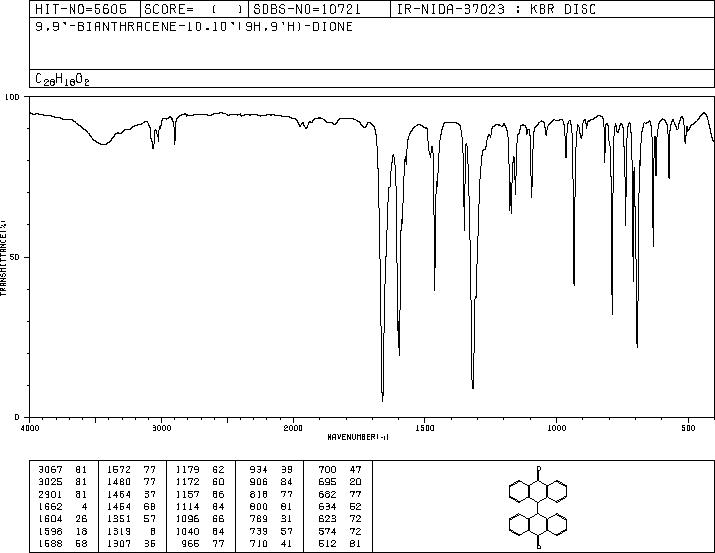Click the 3025 peak table entry
Image resolution: width=715 pixels, height=553 pixels.
(50, 481)
